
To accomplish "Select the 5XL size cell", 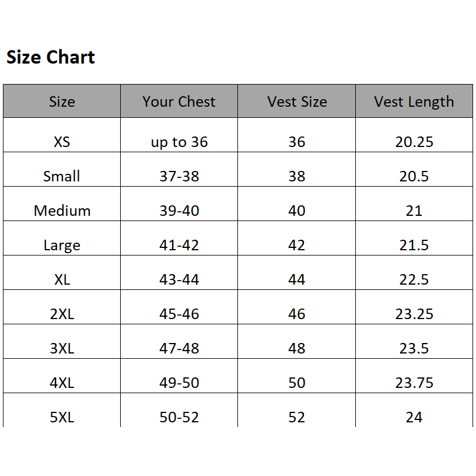I will point(62,417).
